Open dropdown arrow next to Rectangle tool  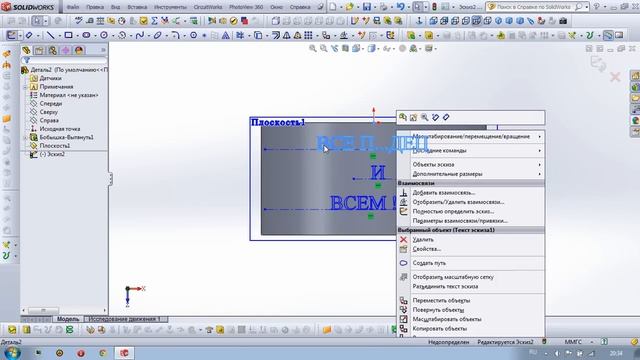coord(77,36)
